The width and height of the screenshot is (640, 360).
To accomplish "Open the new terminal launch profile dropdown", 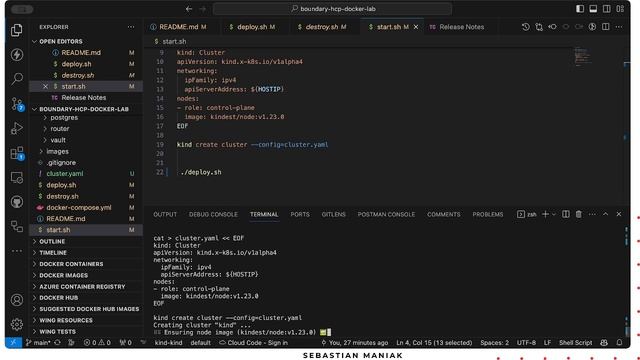I will [x=554, y=214].
